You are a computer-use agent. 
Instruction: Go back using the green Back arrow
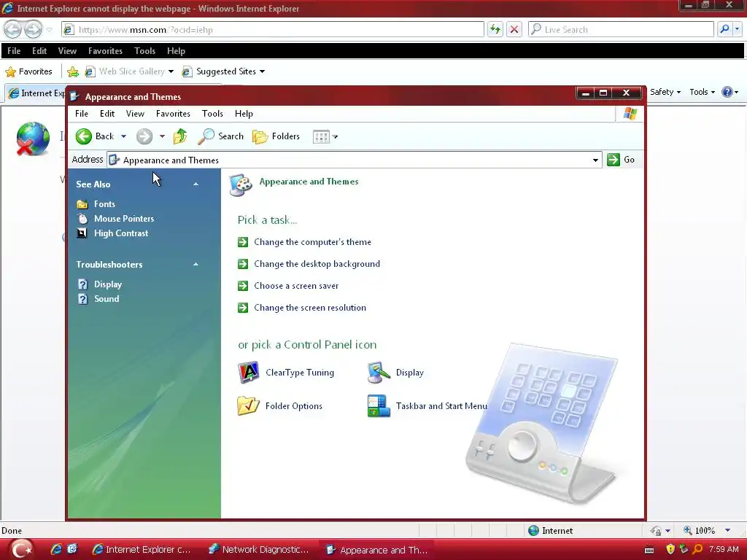[83, 136]
